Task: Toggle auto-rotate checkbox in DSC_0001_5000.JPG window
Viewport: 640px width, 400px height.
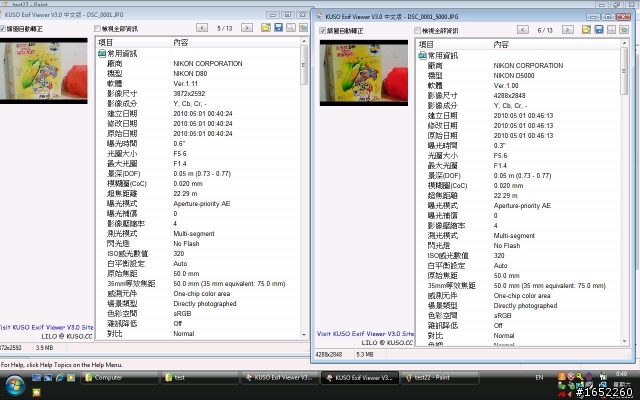Action: pyautogui.click(x=322, y=31)
